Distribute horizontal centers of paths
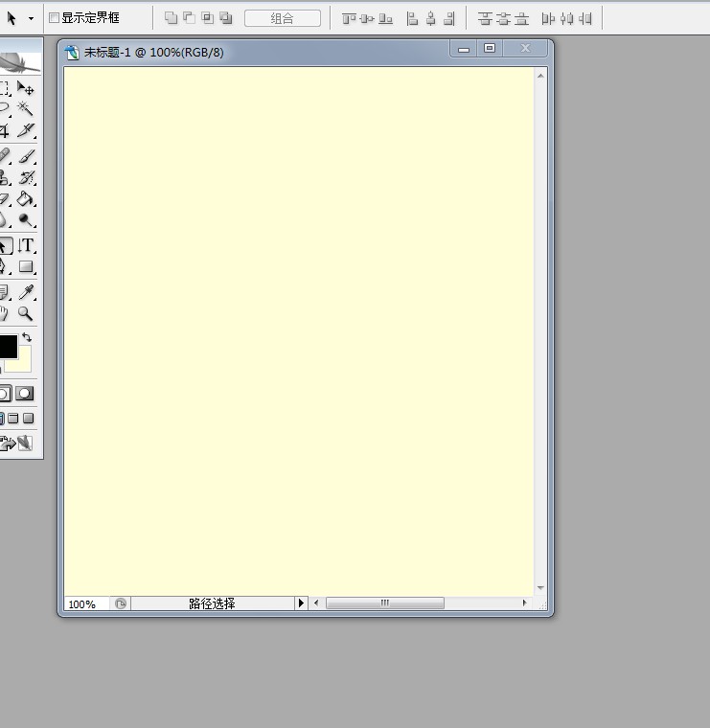This screenshot has height=728, width=710. [566, 18]
